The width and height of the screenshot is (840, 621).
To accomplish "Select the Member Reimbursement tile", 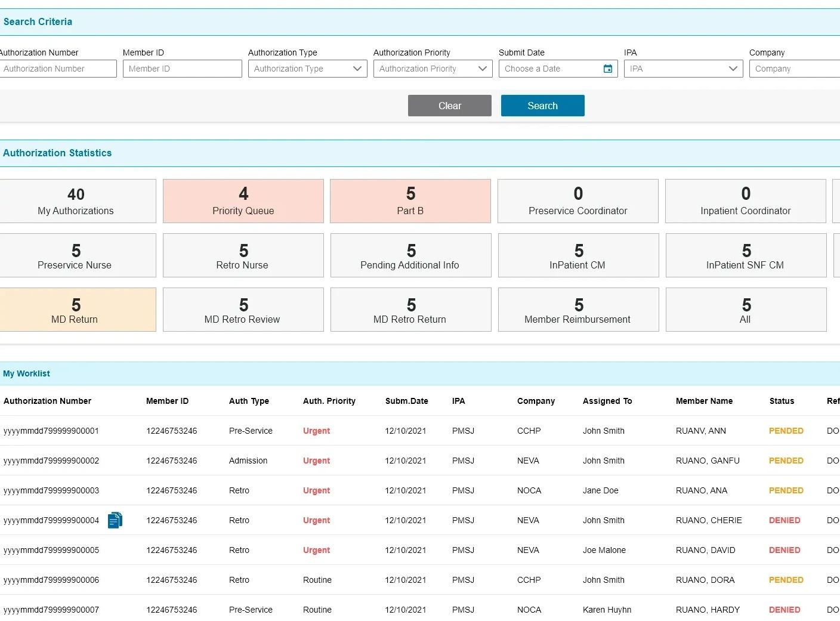I will pos(578,310).
